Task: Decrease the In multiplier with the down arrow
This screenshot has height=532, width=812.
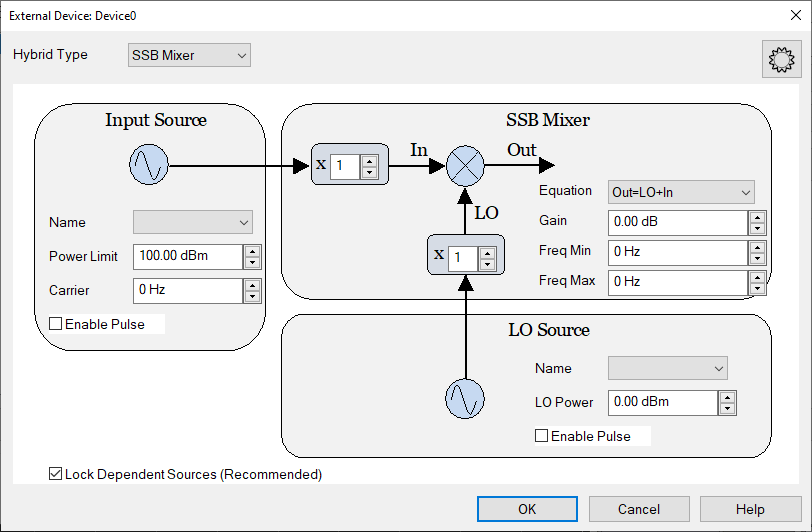Action: tap(369, 172)
